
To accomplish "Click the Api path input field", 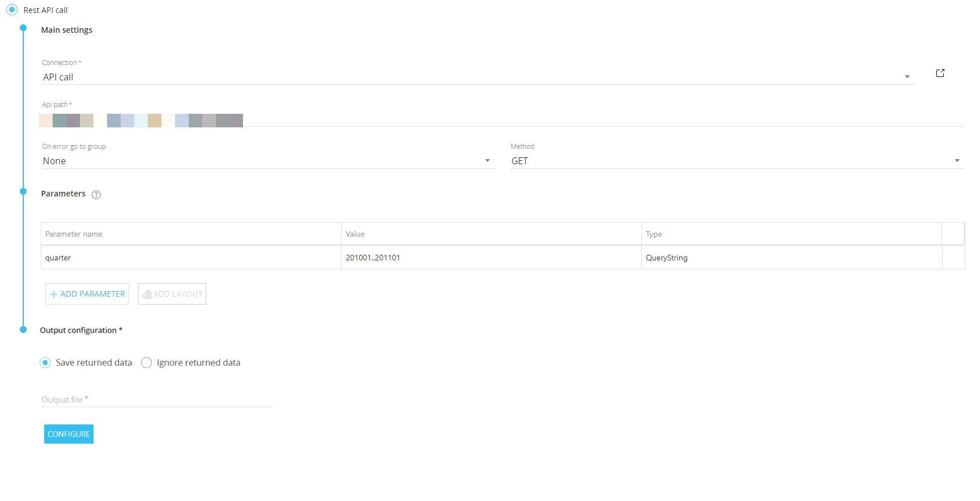I will point(566,120).
